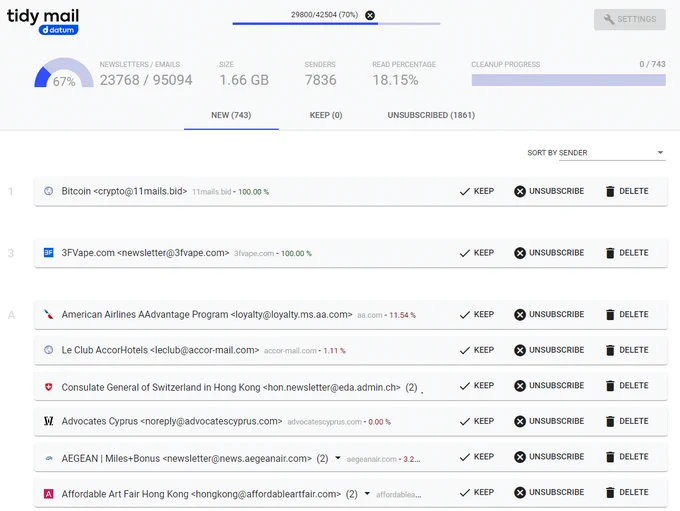Keep AEGEAN Miles+Bonus newsletter
The width and height of the screenshot is (680, 511).
(477, 457)
